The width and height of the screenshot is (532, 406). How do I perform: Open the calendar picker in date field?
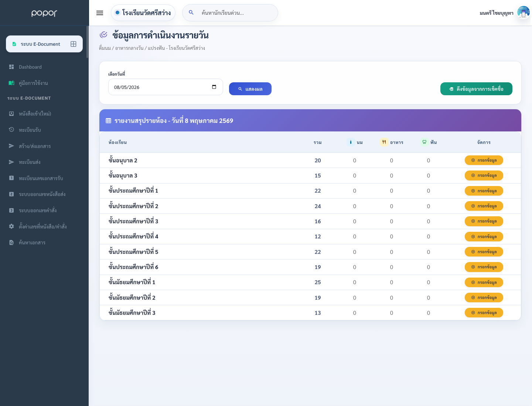(214, 87)
